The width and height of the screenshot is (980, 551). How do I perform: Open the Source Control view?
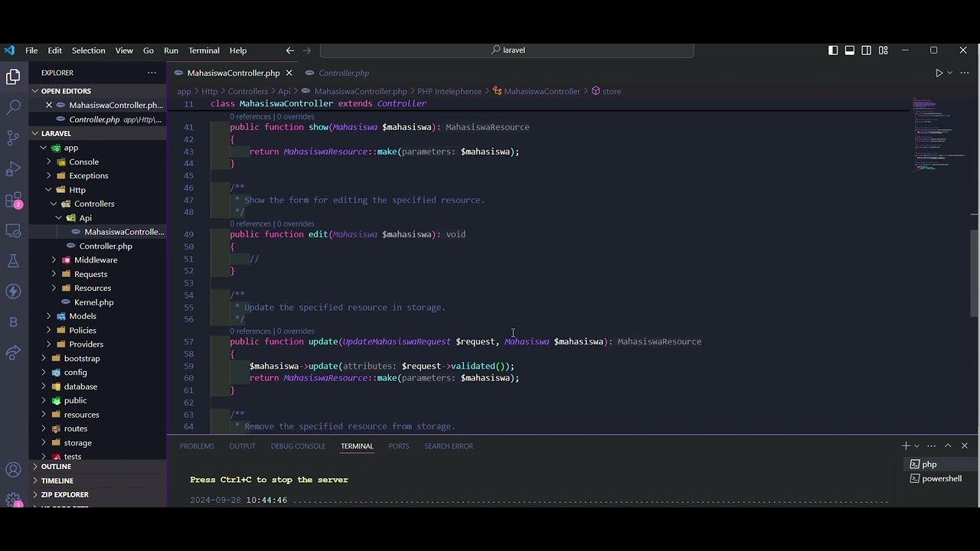(x=13, y=138)
